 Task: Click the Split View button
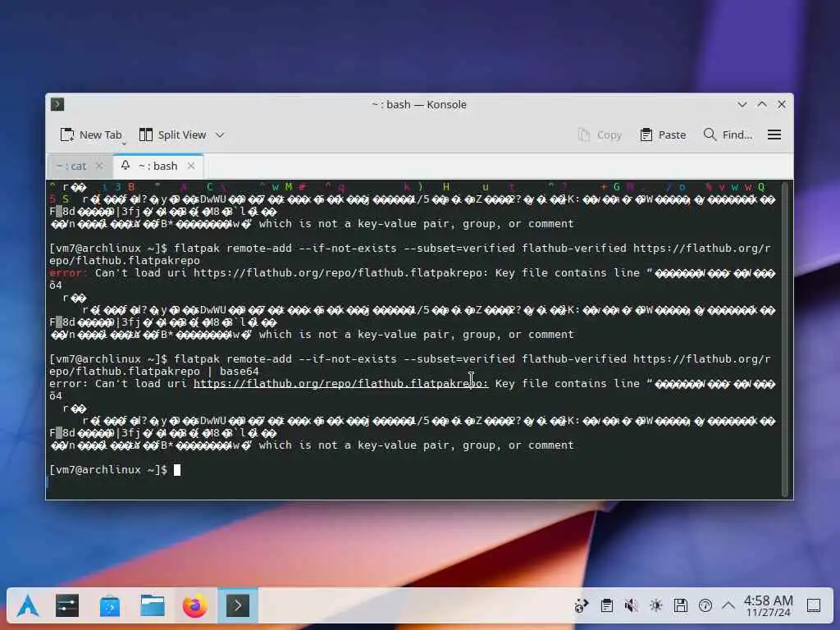[x=172, y=135]
